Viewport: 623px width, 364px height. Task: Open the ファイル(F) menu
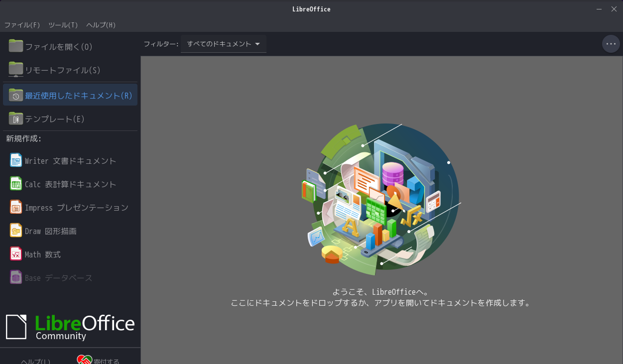[22, 25]
